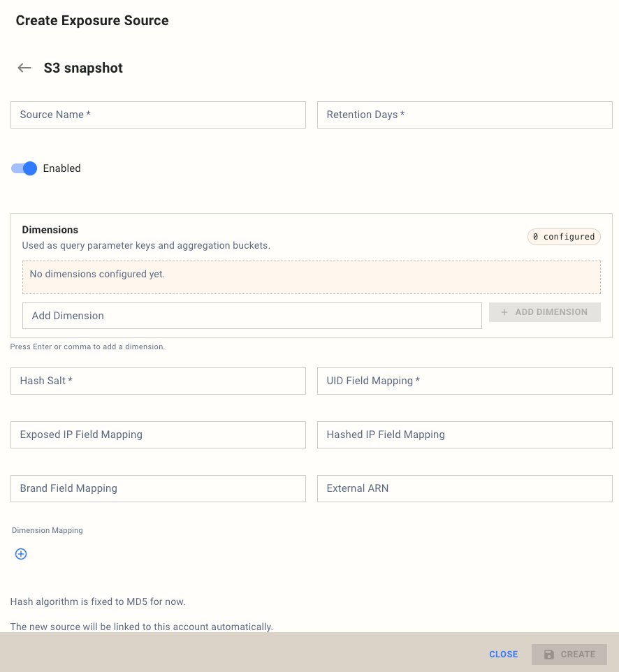Click the plus icon on Add Dimension button
The height and width of the screenshot is (672, 619).
pyautogui.click(x=504, y=312)
